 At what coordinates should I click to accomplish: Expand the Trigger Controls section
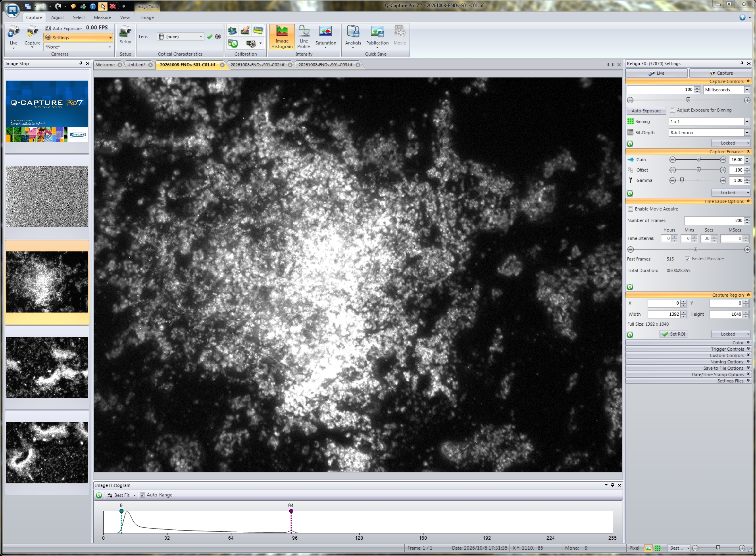coord(689,349)
